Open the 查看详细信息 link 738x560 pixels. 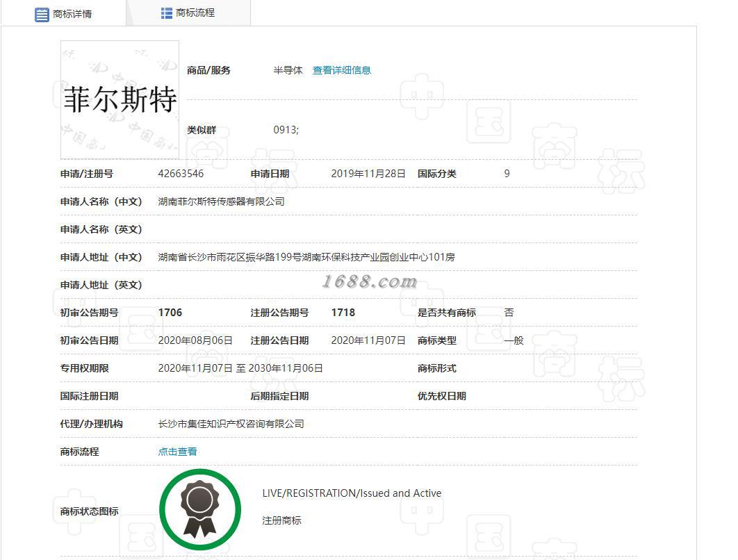click(x=342, y=70)
